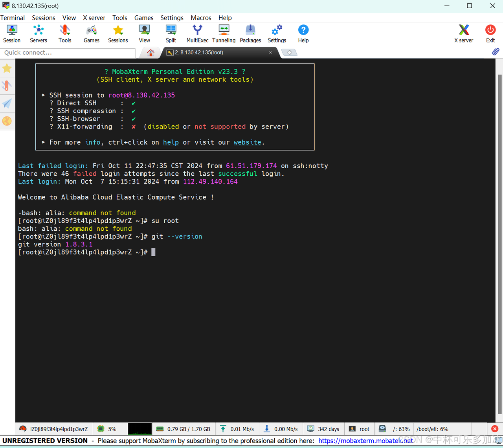This screenshot has width=503, height=448.
Task: Open the Packages toolbar icon
Action: (250, 34)
